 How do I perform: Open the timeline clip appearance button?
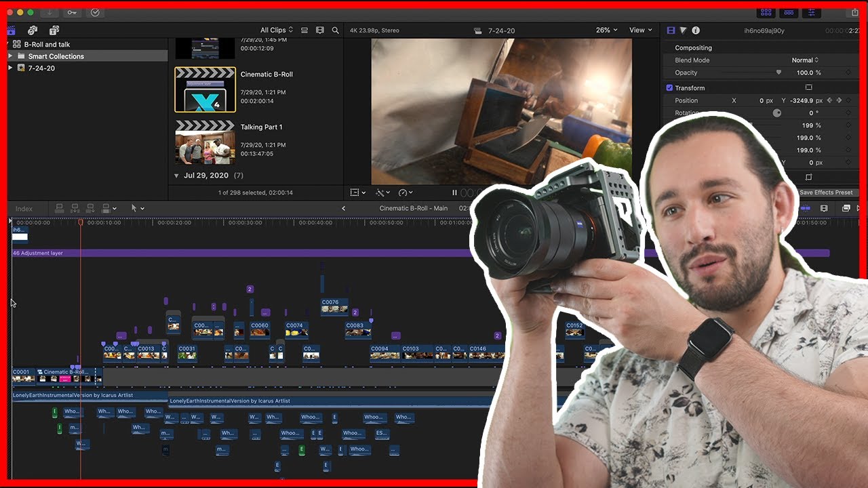click(x=825, y=208)
